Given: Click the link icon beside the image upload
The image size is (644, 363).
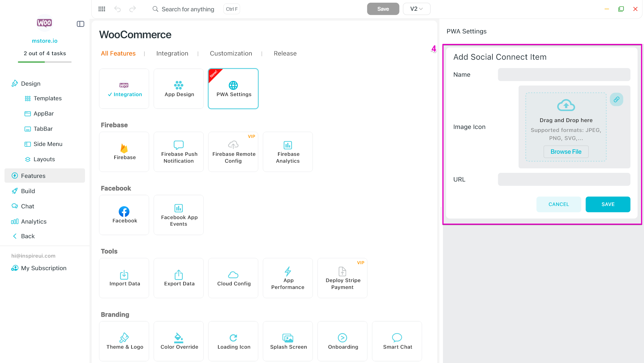Looking at the screenshot, I should (616, 99).
